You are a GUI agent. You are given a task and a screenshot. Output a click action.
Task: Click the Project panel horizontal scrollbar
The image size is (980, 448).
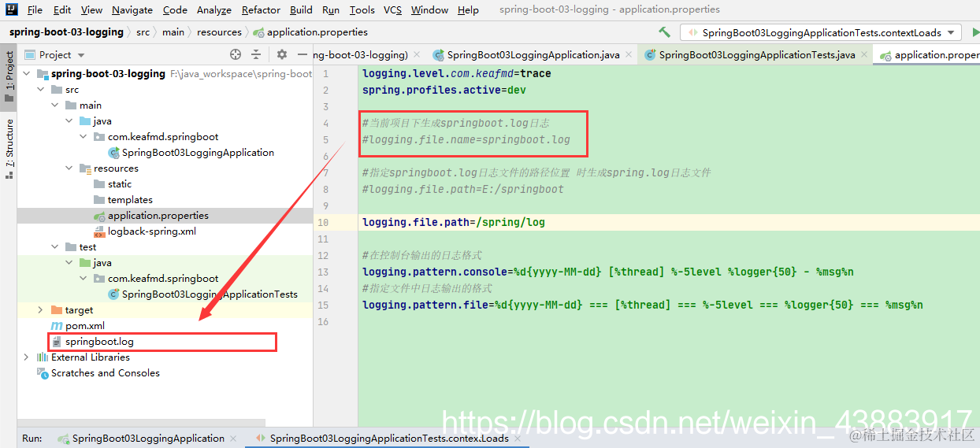point(142,423)
